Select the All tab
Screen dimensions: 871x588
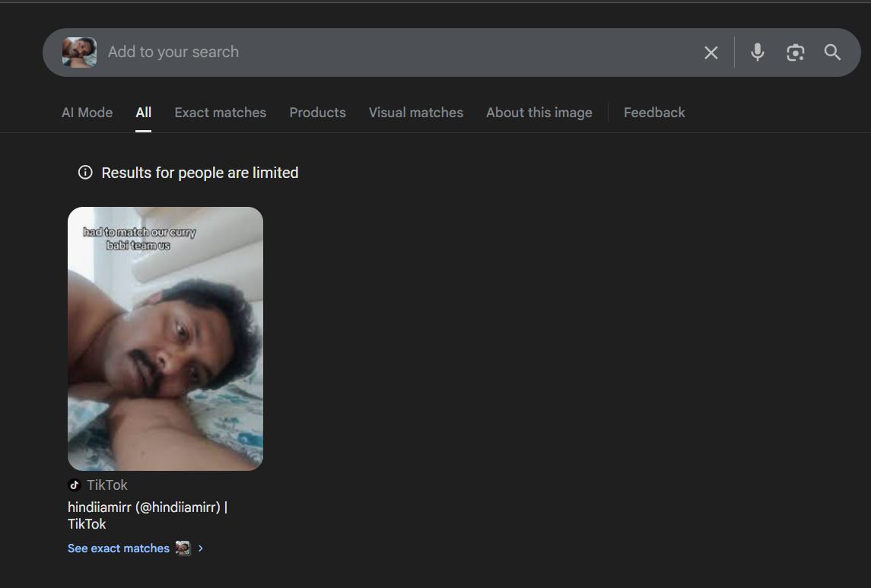click(143, 113)
